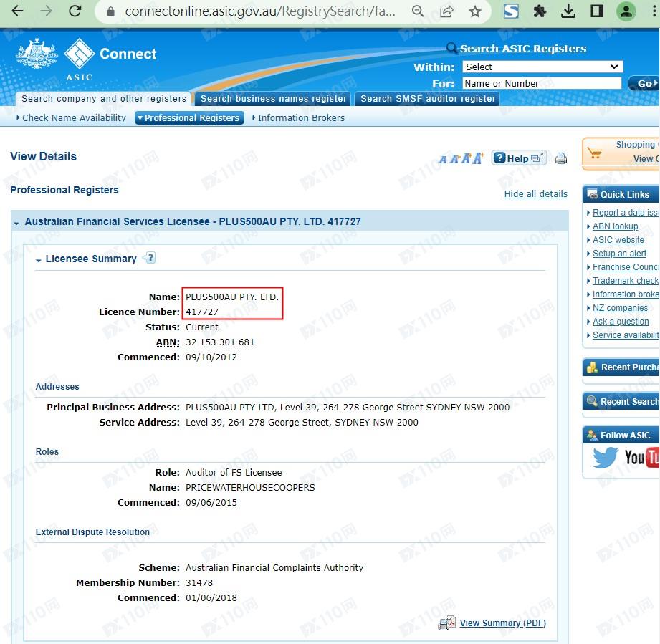The height and width of the screenshot is (644, 660).
Task: Bookmark this page with the star icon
Action: pos(475,11)
